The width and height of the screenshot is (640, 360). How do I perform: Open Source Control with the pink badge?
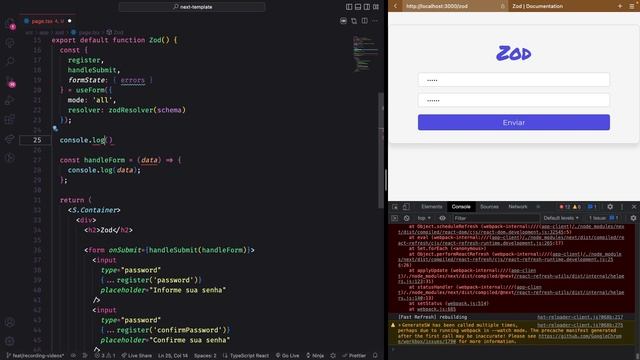click(10, 81)
